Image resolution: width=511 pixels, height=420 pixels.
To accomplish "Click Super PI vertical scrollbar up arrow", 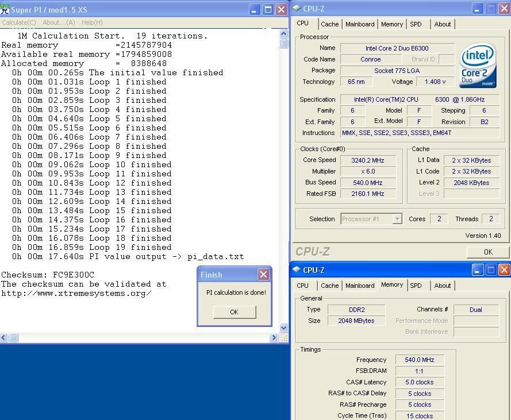I will tap(283, 33).
